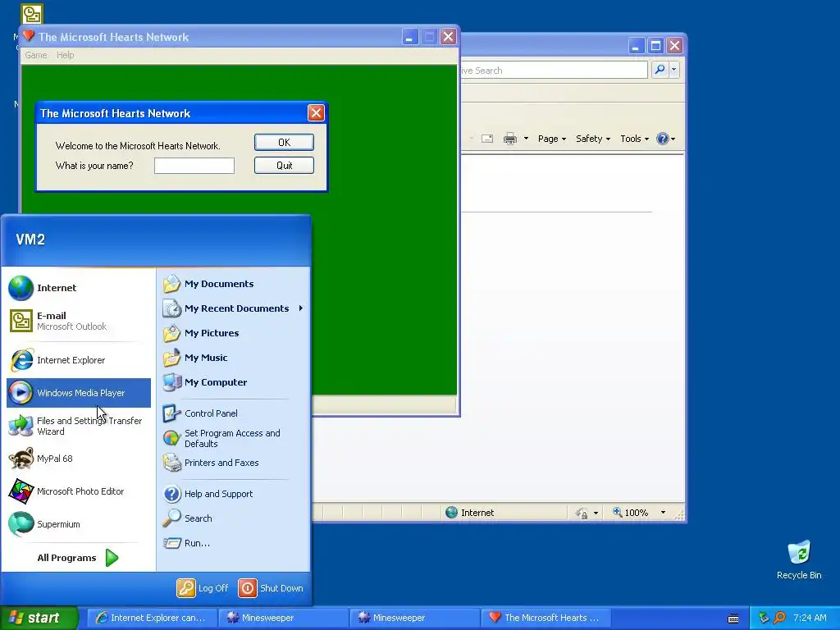Click Quit in Hearts welcome dialog
Image resolution: width=840 pixels, height=630 pixels.
click(x=284, y=166)
